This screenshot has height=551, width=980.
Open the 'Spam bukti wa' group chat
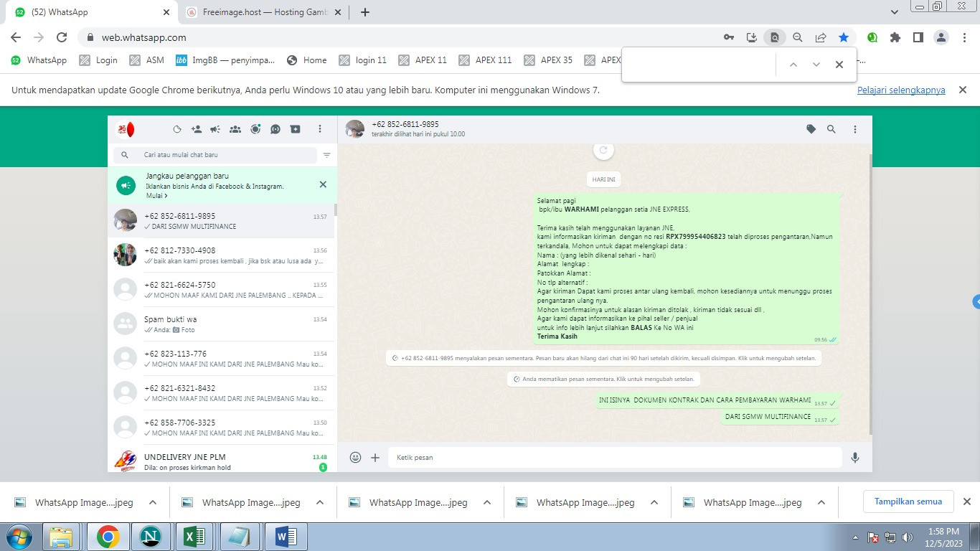tap(221, 324)
